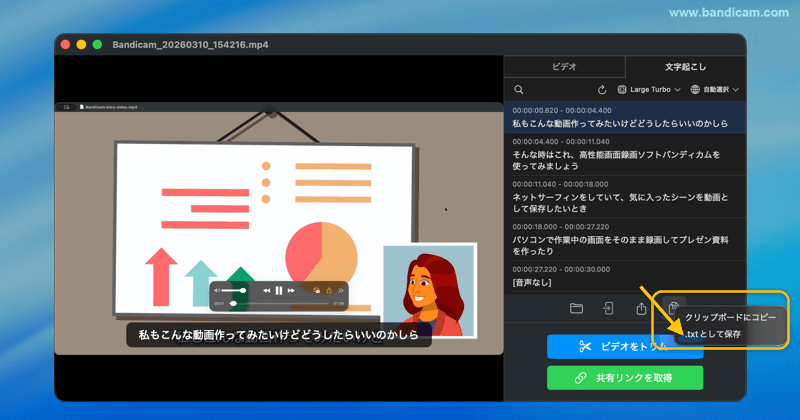
Task: Click the 01:39 duration label in player
Action: (x=338, y=304)
